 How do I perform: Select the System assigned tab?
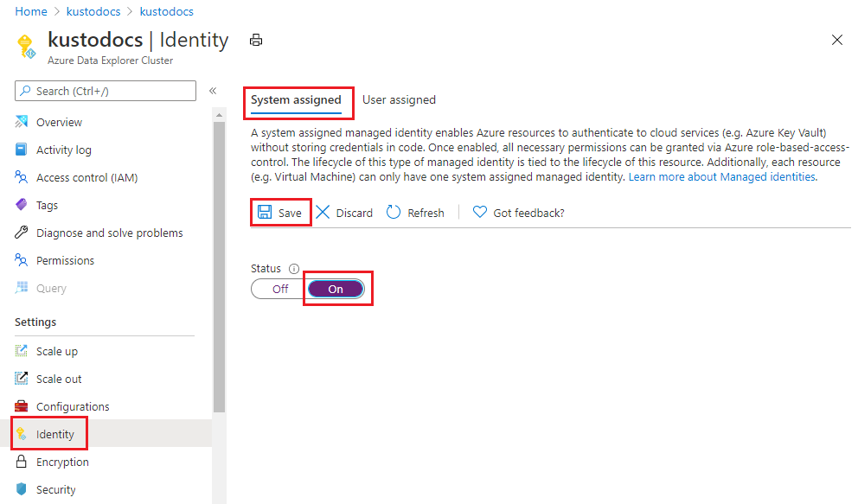point(298,99)
